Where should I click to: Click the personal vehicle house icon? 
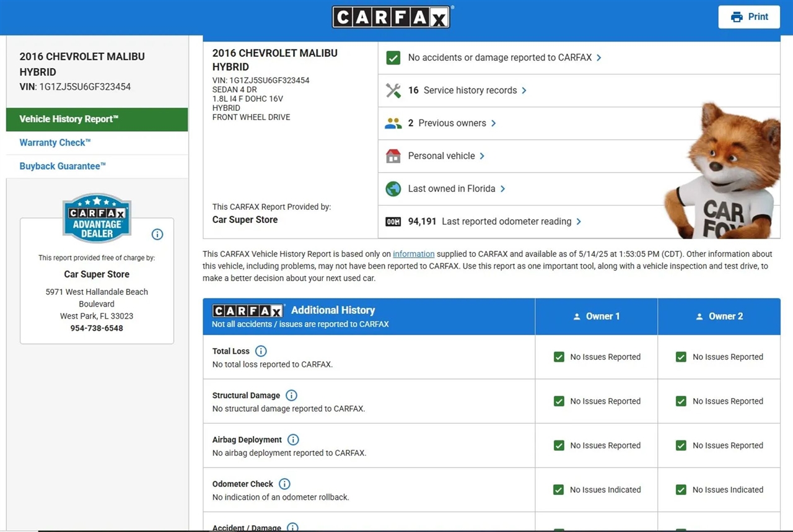pyautogui.click(x=393, y=156)
